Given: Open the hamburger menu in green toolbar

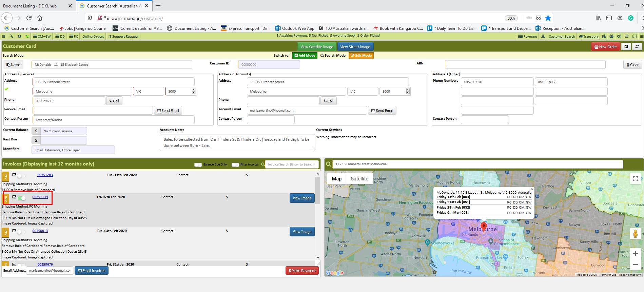Looking at the screenshot, I should click(3, 36).
